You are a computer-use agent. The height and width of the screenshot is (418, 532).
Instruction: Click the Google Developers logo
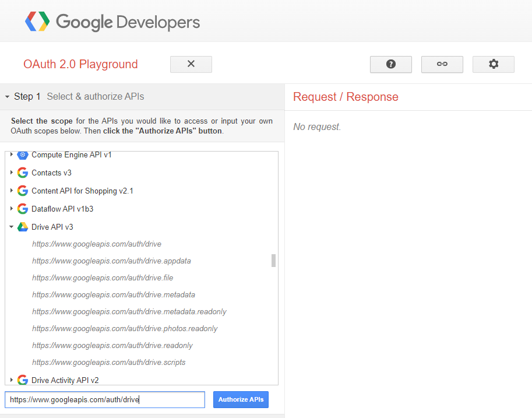click(x=112, y=22)
